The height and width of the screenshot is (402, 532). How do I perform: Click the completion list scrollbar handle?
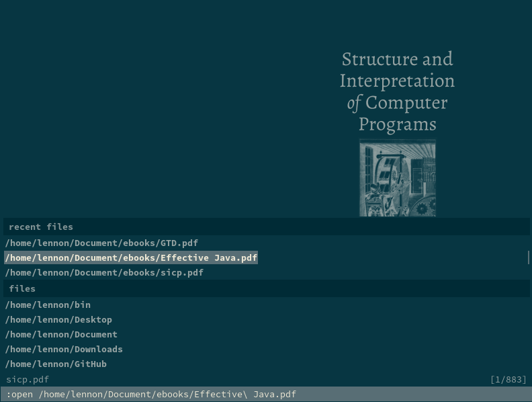pyautogui.click(x=528, y=257)
